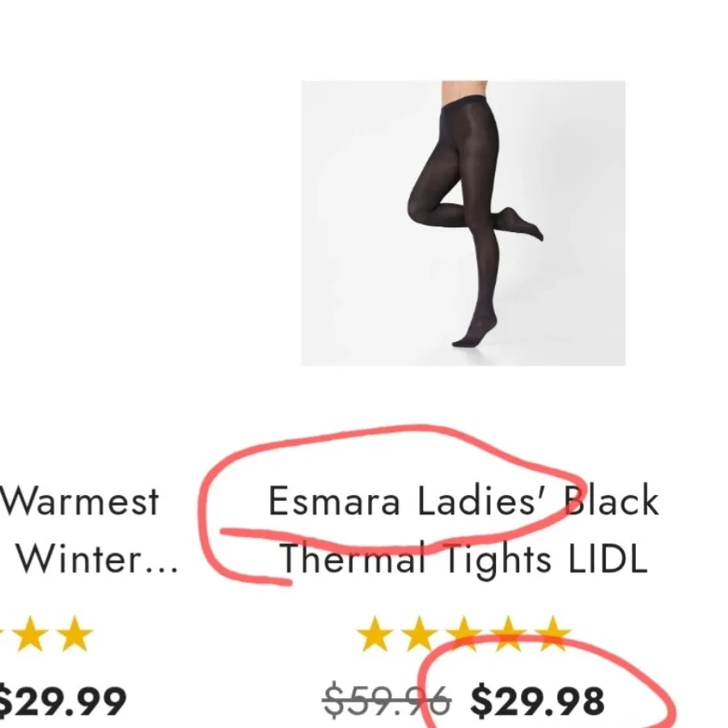728x728 pixels.
Task: Click the second-to-last star of Warmest Winter rating
Action: 30,633
